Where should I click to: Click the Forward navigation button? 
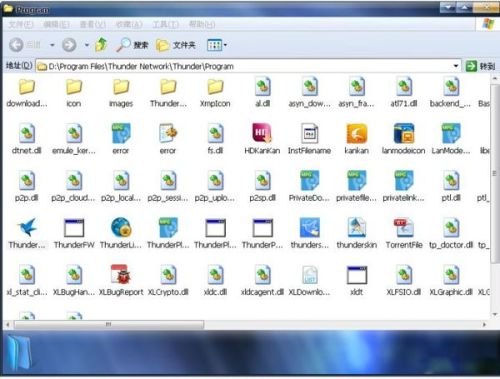tap(69, 45)
